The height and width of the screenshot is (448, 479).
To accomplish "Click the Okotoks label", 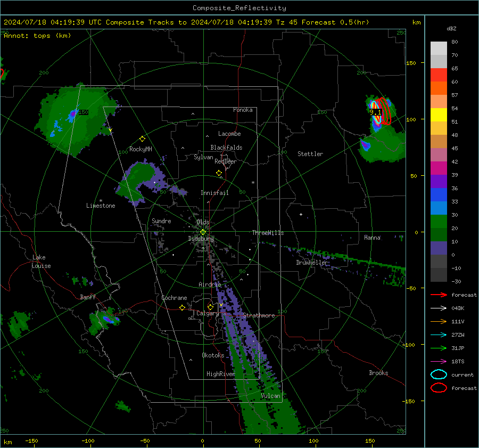I will tap(213, 355).
